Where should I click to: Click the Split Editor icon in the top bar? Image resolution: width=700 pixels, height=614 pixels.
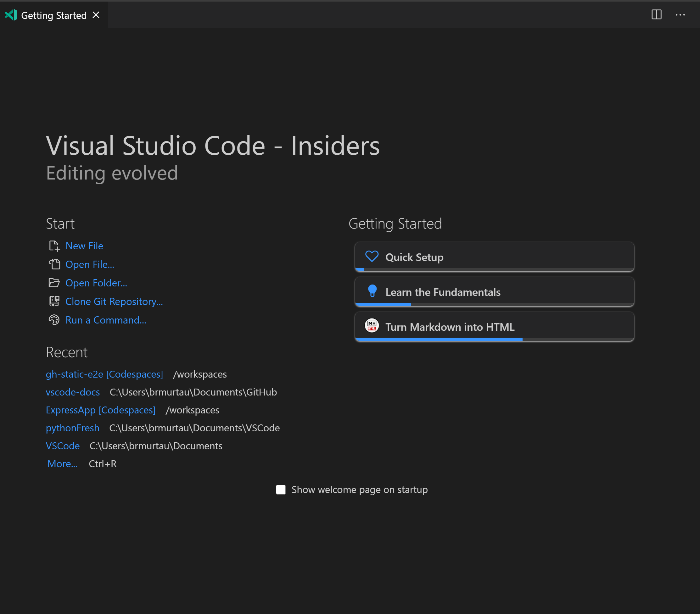point(657,15)
